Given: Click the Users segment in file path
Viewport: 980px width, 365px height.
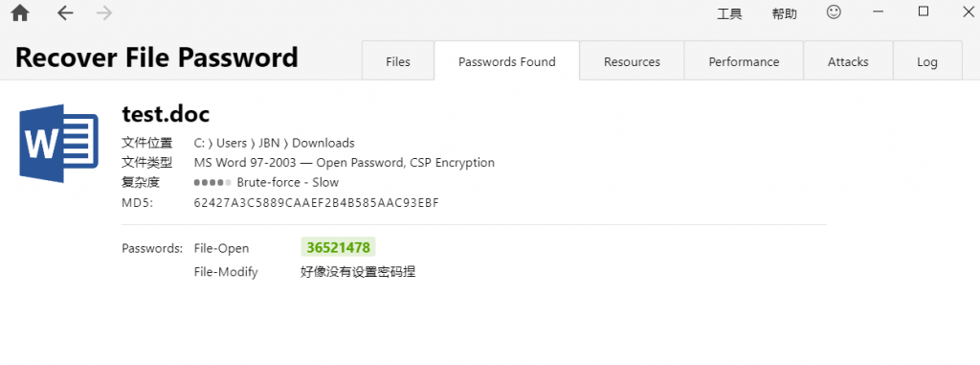Looking at the screenshot, I should 232,143.
